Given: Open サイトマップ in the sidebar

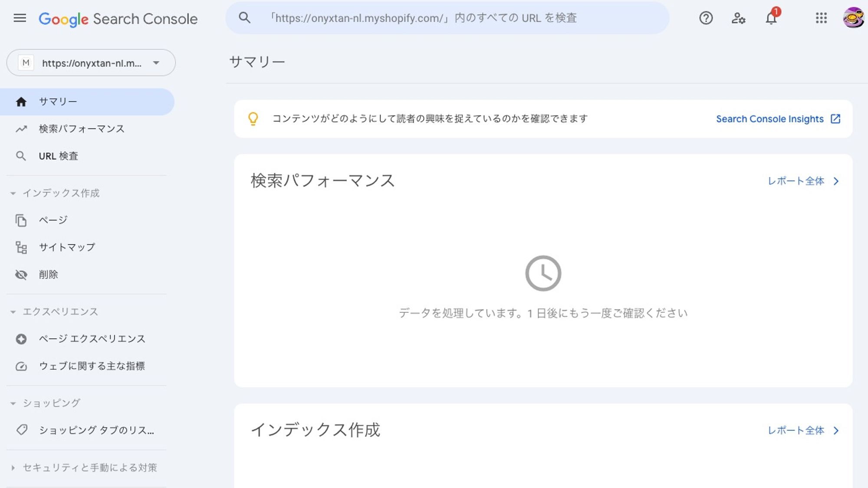Looking at the screenshot, I should coord(67,247).
